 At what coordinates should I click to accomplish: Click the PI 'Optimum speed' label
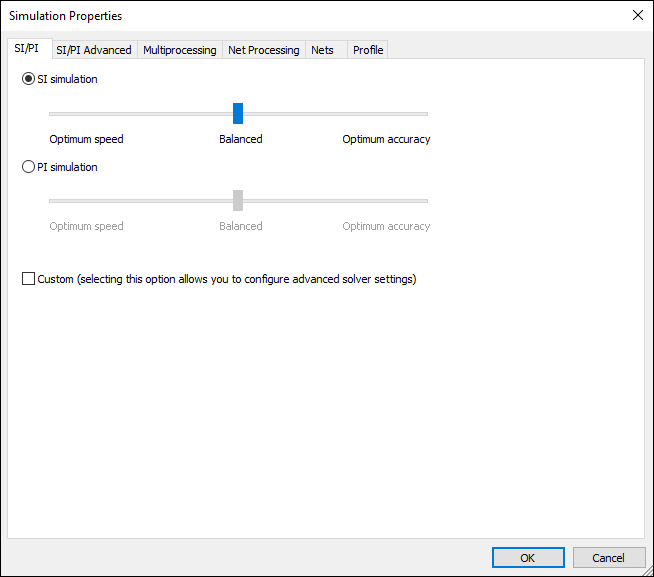pos(86,226)
